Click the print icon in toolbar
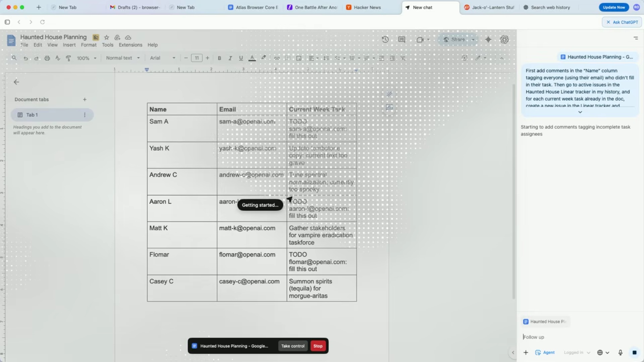Screen dimensions: 644x362 (47, 58)
